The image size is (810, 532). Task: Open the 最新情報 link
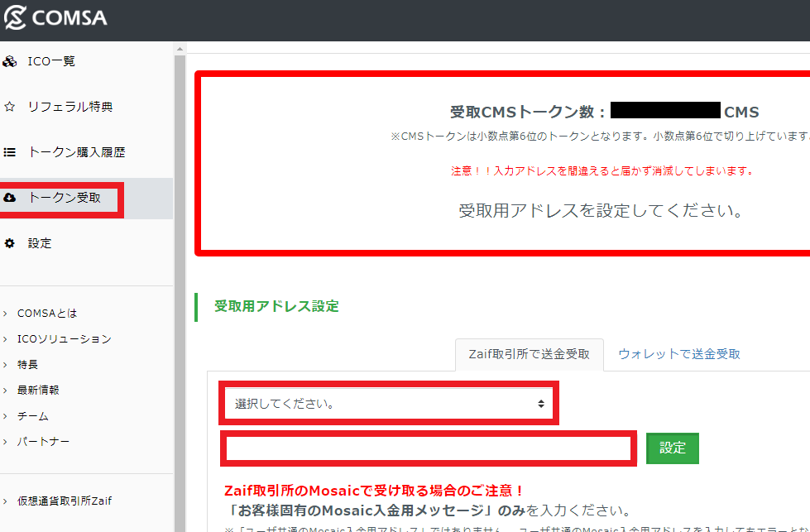(x=38, y=391)
